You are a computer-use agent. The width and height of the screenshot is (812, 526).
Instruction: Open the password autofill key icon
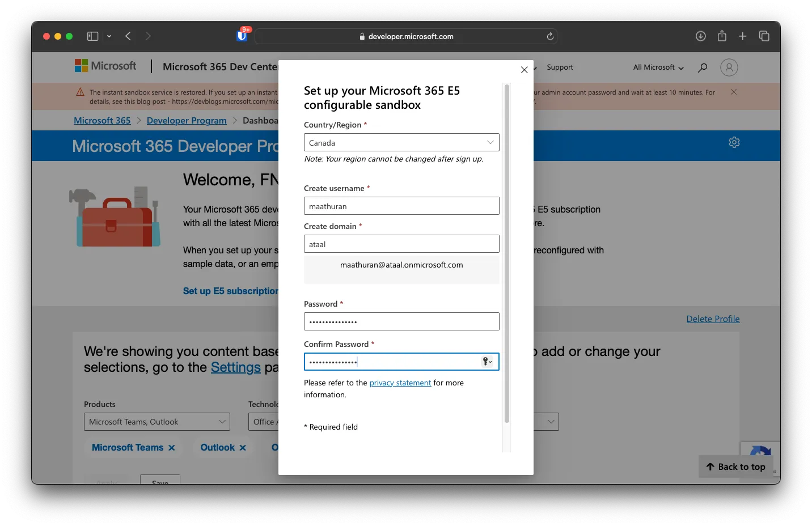click(487, 362)
